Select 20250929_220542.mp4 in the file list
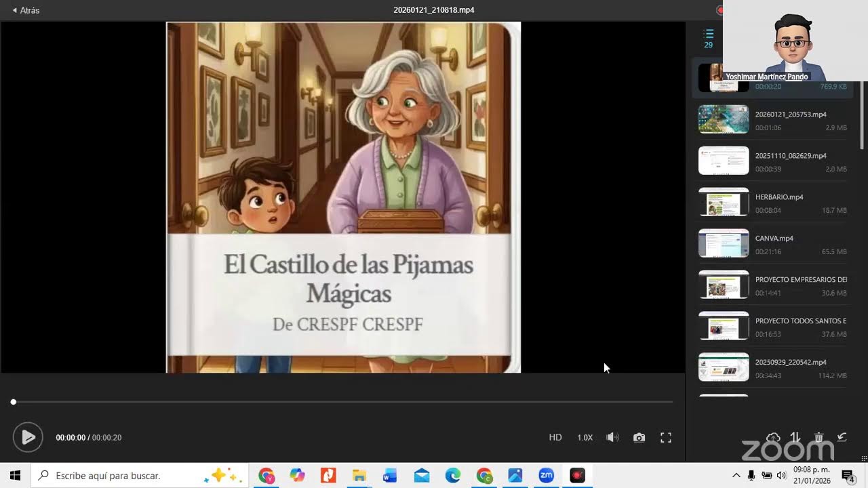This screenshot has width=868, height=488. click(x=772, y=367)
